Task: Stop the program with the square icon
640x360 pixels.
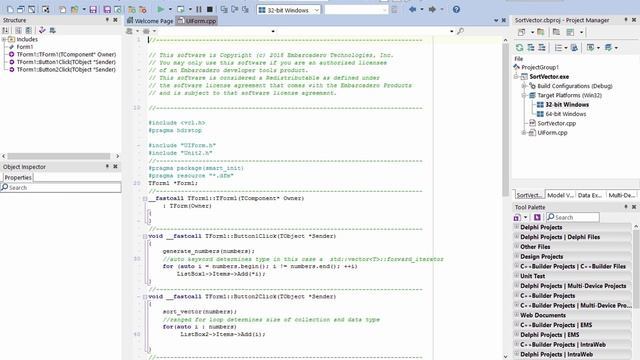Action: (x=210, y=9)
